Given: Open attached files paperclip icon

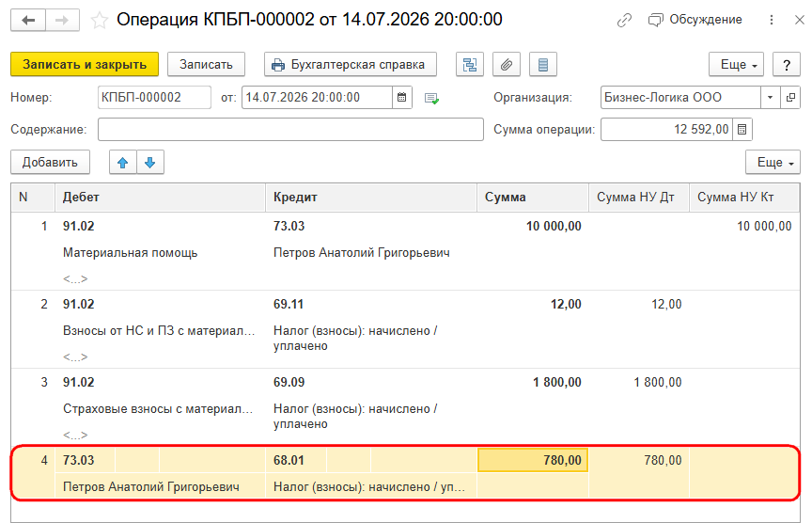Looking at the screenshot, I should coord(507,64).
